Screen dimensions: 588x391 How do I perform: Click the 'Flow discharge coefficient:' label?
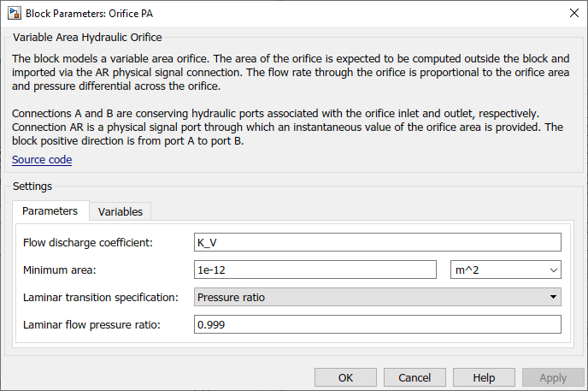point(88,243)
